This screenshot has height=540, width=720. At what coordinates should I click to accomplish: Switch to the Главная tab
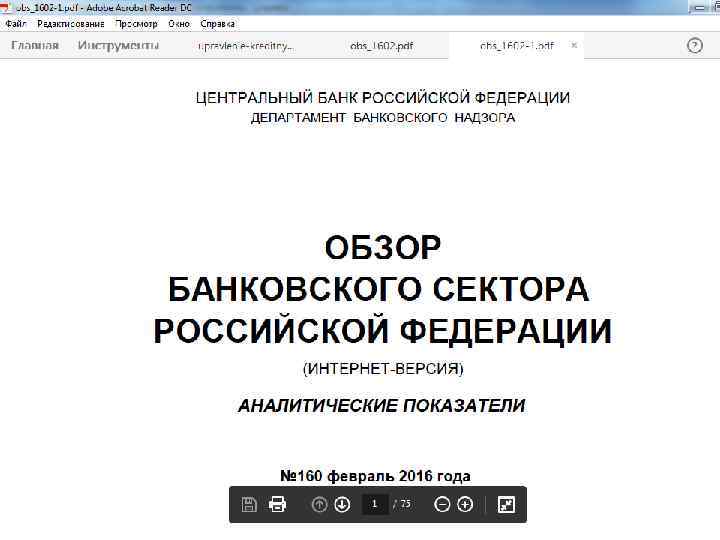(35, 45)
